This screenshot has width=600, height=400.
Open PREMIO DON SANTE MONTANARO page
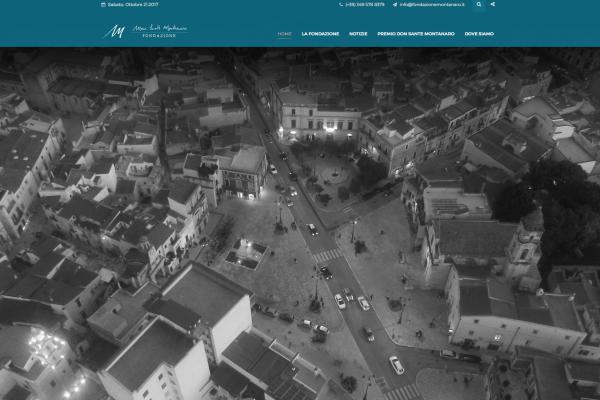coord(416,34)
